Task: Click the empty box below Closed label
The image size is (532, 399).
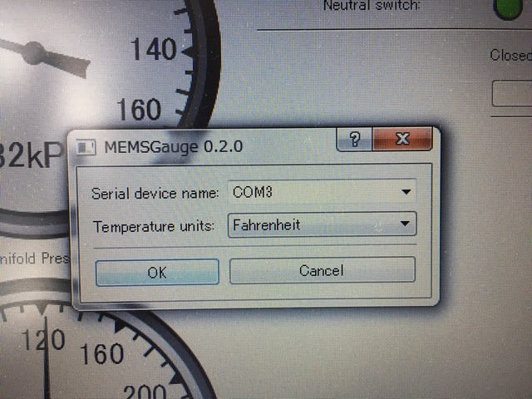Action: pos(512,93)
